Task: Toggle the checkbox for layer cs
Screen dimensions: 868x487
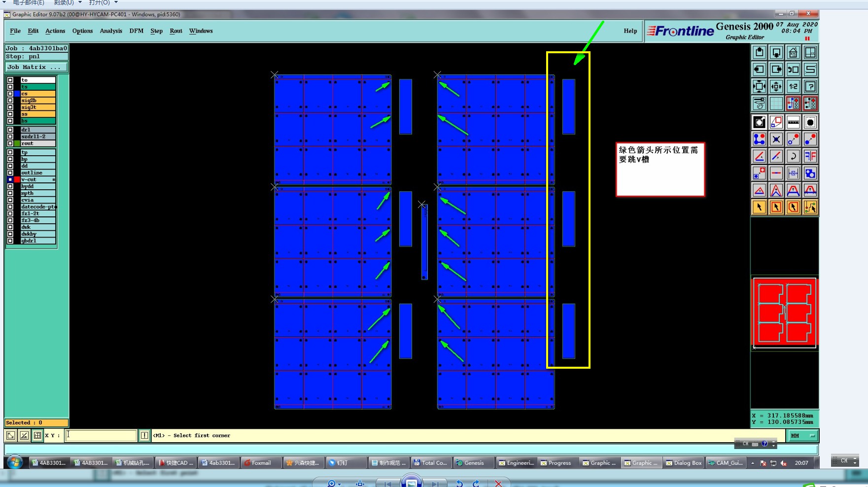Action: (x=10, y=94)
